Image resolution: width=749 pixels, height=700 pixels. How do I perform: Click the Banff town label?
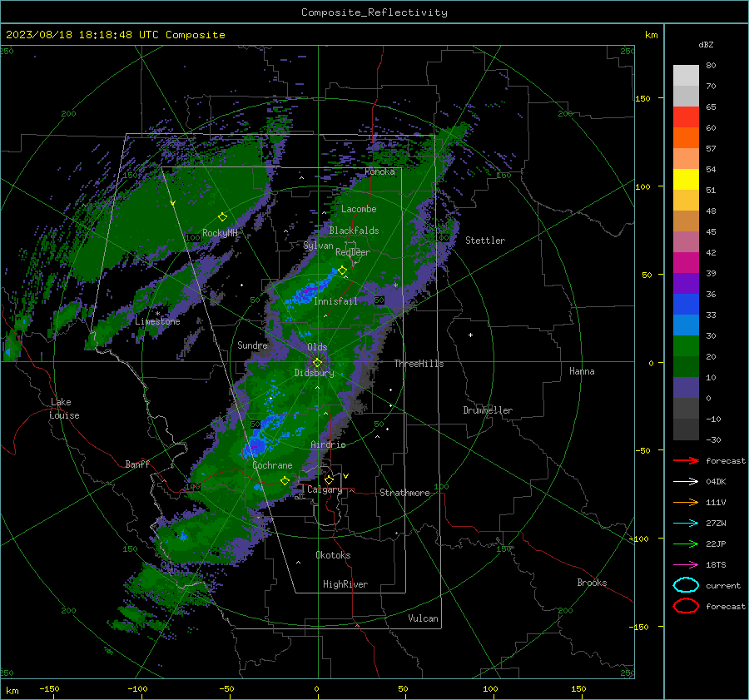[137, 464]
